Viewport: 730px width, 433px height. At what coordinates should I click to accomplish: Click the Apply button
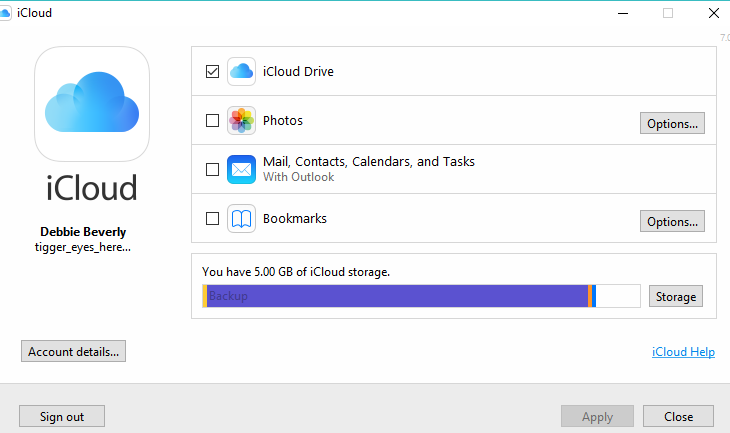[x=597, y=416]
